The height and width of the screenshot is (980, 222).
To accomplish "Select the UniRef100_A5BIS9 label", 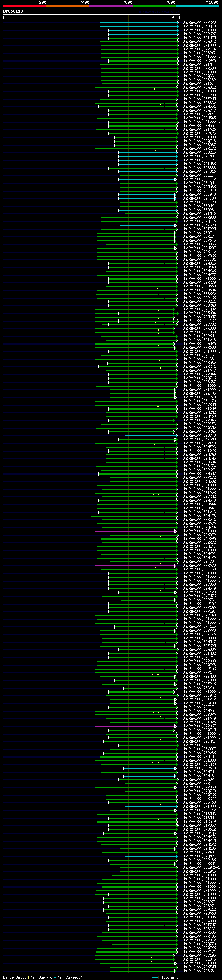I will click(199, 80).
